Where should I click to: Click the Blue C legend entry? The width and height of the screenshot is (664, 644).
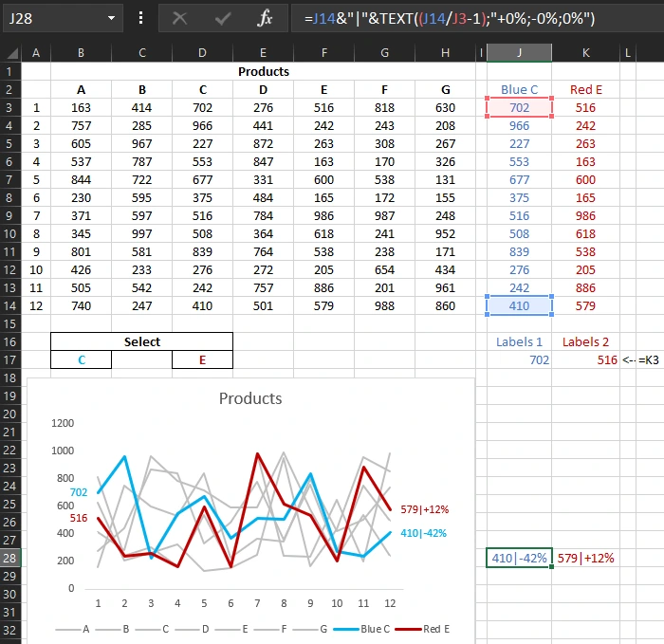coord(361,629)
